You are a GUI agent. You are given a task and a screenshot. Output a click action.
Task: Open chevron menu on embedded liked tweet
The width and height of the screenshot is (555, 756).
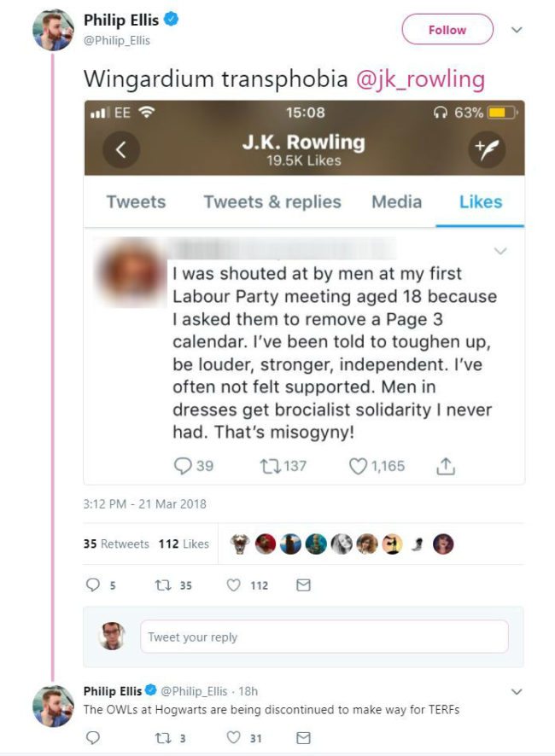[500, 251]
